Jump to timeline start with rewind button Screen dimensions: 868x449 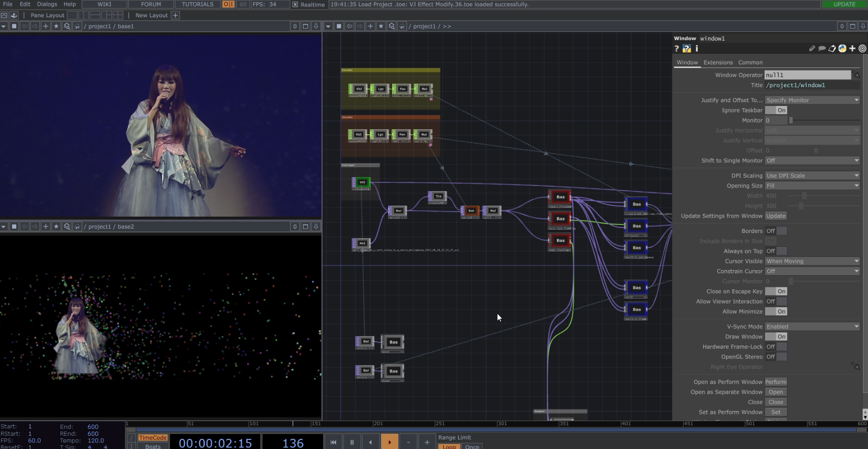(333, 442)
